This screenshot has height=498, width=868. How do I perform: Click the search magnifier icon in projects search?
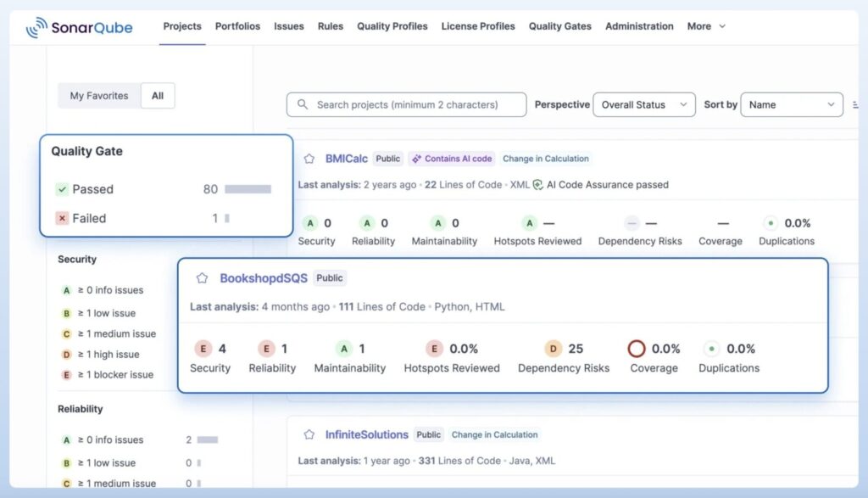pyautogui.click(x=302, y=104)
